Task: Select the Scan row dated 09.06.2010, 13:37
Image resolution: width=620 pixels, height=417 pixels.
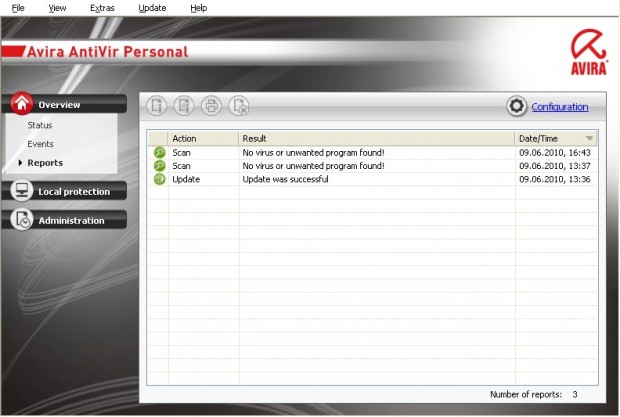Action: pyautogui.click(x=372, y=166)
